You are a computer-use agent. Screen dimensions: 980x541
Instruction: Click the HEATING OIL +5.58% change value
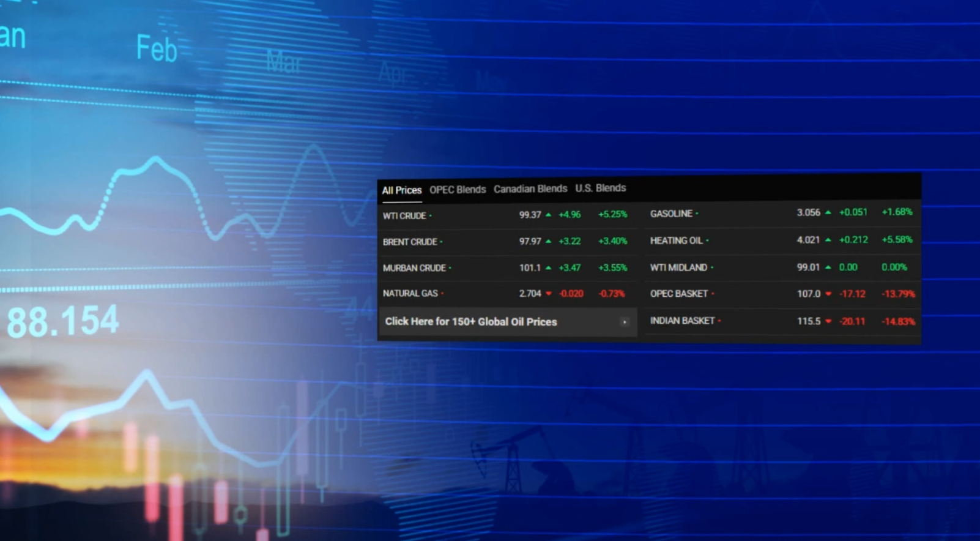tap(896, 239)
